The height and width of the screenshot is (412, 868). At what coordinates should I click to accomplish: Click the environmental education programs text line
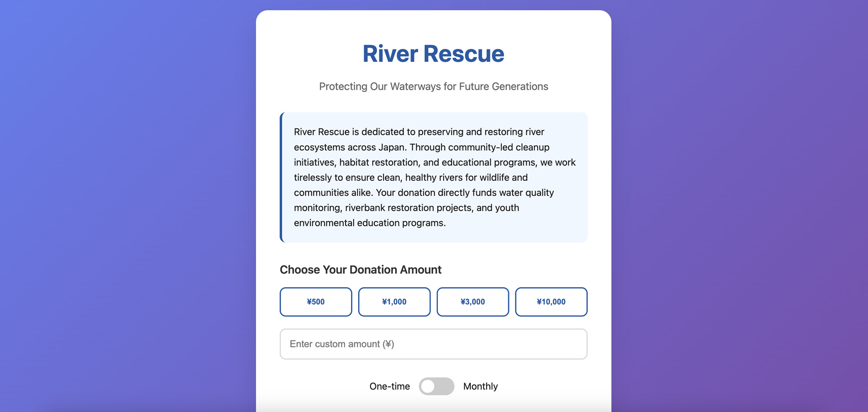pyautogui.click(x=370, y=223)
